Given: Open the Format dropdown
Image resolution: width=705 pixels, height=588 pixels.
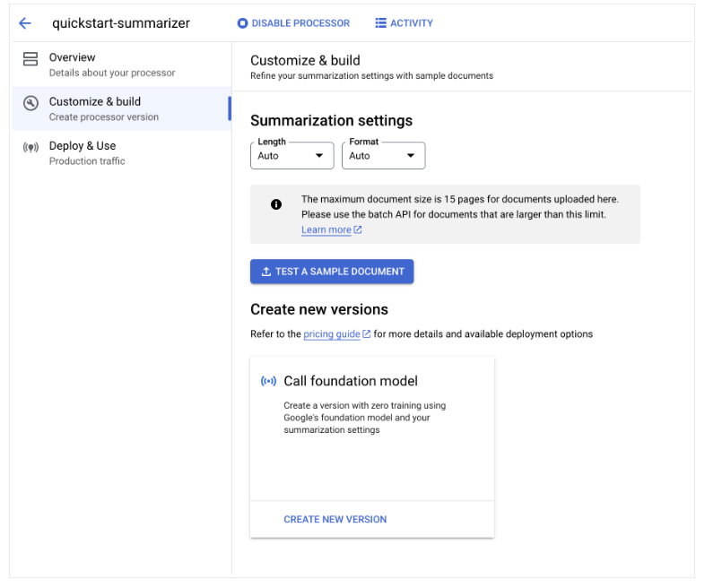Looking at the screenshot, I should (383, 155).
